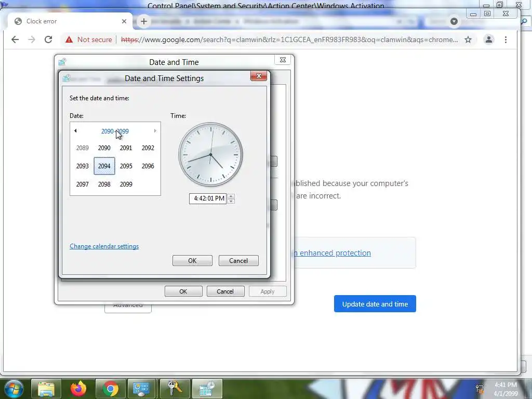Increase time with up spinner arrow
The height and width of the screenshot is (399, 532).
[231, 196]
